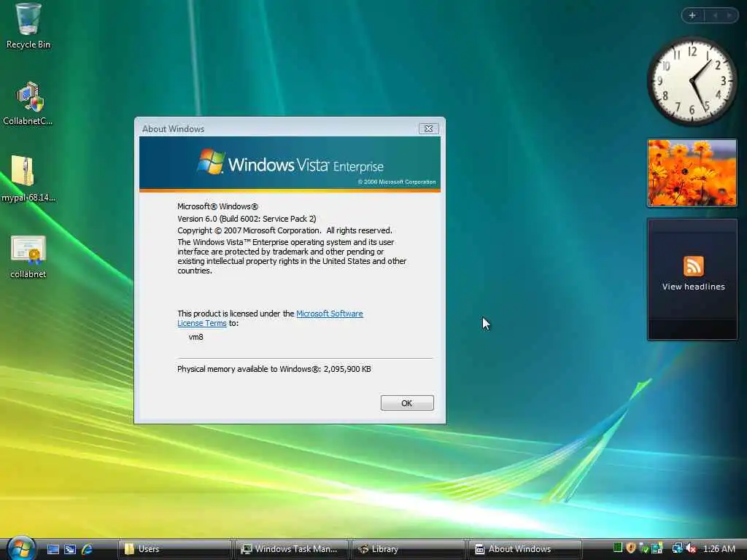Click the sidebar add gadgets plus button
747x560 pixels.
pyautogui.click(x=692, y=16)
